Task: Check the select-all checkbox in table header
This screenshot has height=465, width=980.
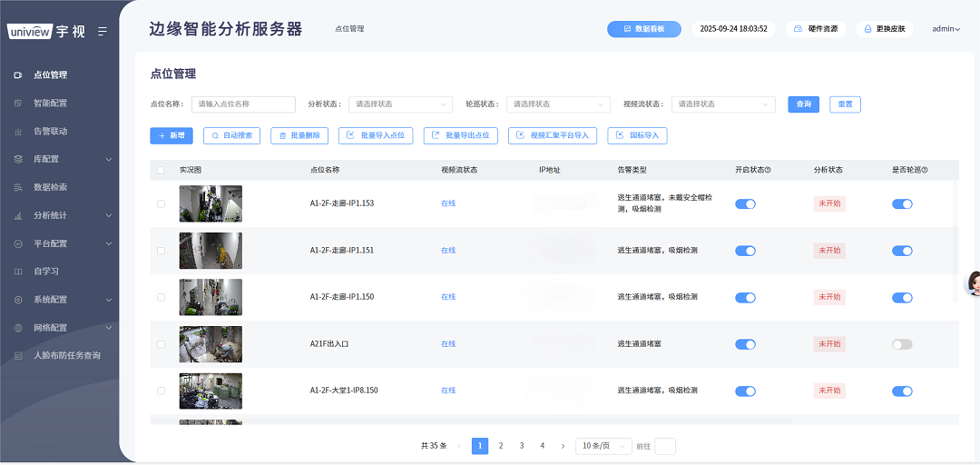Action: coord(162,171)
